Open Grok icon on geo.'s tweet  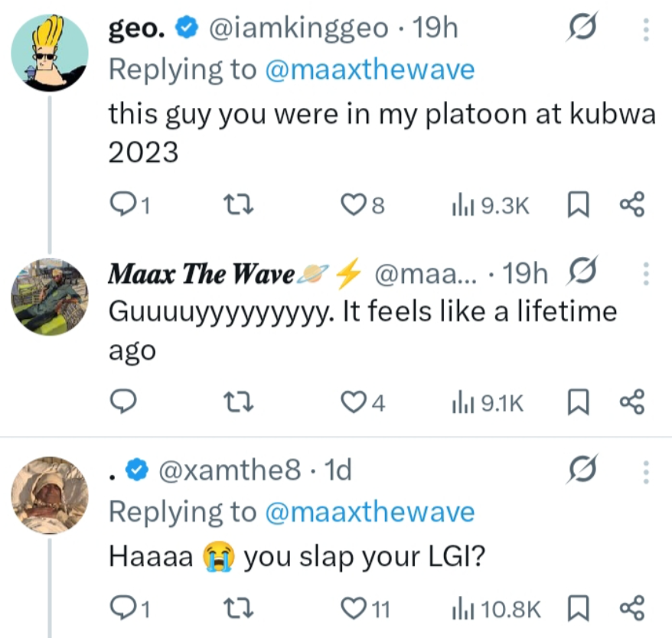click(x=582, y=30)
